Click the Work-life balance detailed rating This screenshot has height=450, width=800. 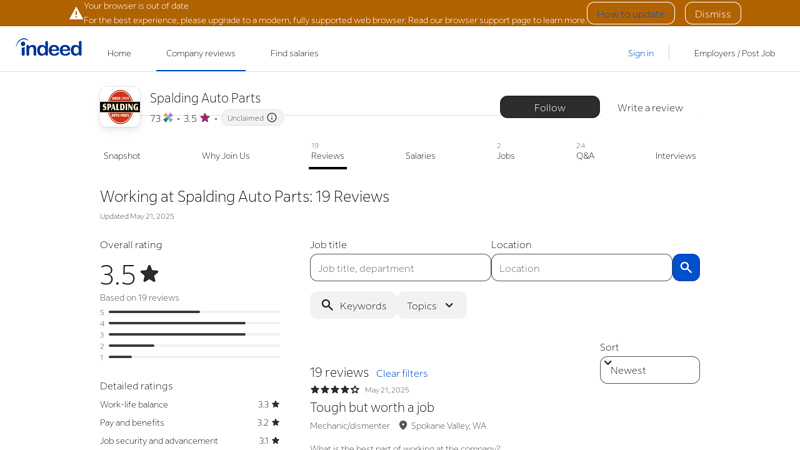coord(190,404)
